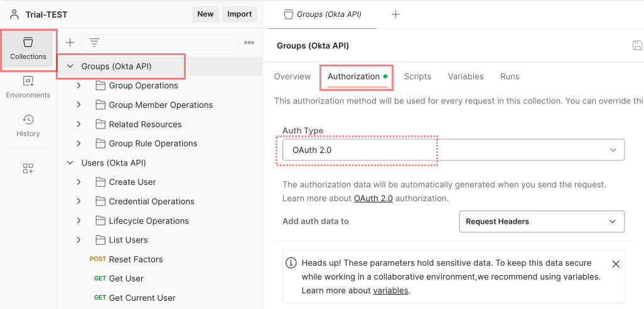Switch to the Variables tab
This screenshot has height=309, width=644.
pos(465,76)
